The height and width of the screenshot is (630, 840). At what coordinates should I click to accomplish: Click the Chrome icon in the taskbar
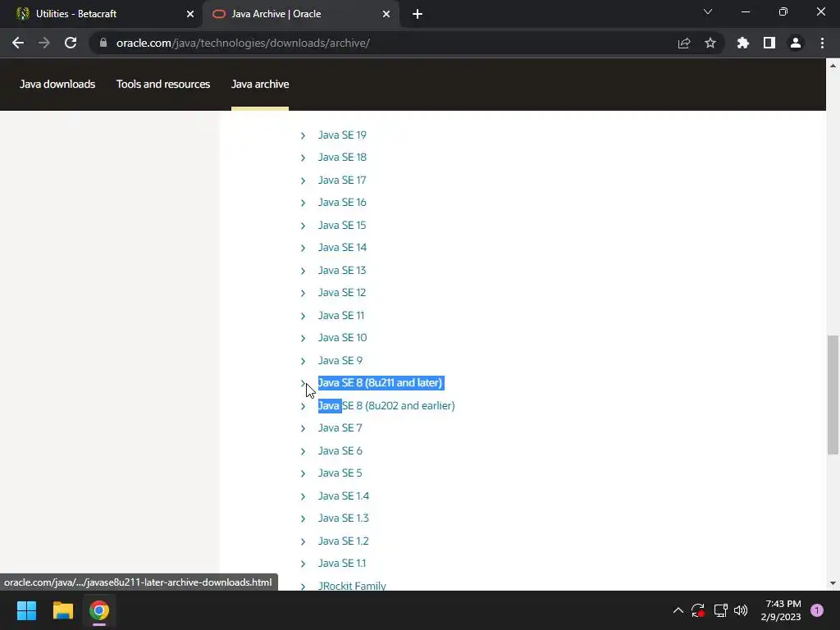pyautogui.click(x=99, y=610)
